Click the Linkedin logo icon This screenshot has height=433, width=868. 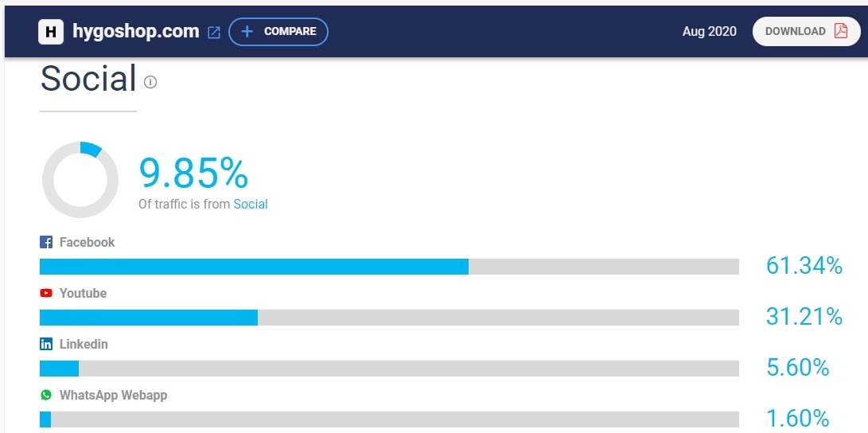tap(46, 345)
